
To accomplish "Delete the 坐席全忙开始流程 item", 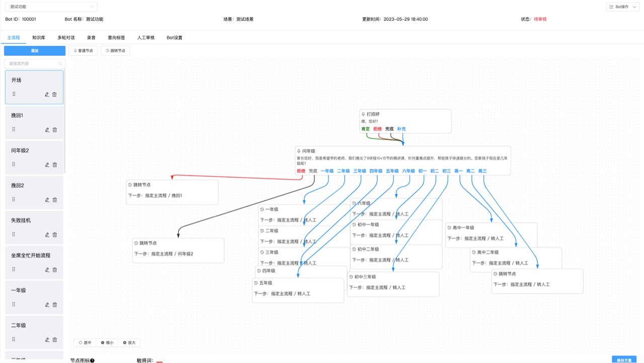I will [x=55, y=269].
